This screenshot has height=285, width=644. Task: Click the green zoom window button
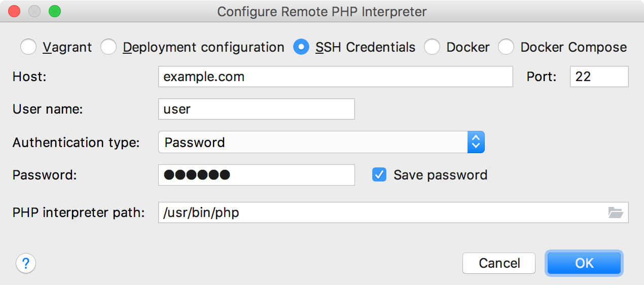pos(54,11)
